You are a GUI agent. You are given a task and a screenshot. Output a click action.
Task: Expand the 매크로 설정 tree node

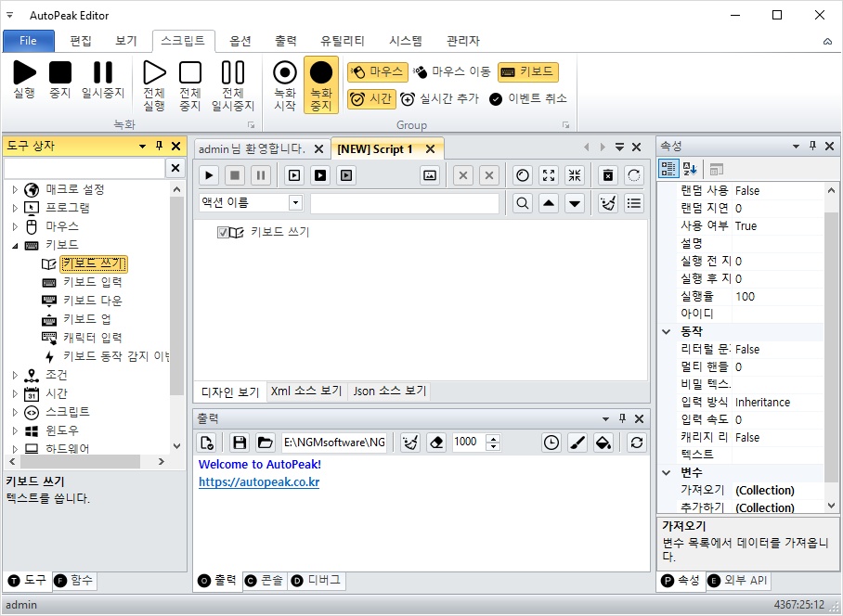pyautogui.click(x=15, y=189)
